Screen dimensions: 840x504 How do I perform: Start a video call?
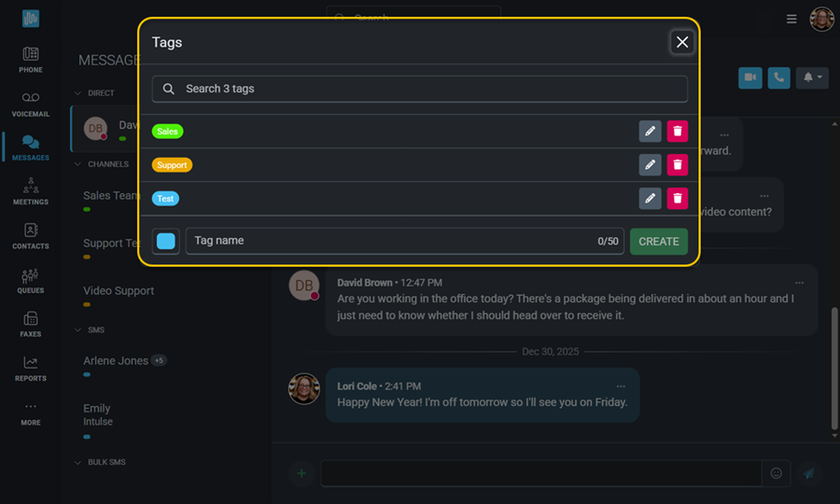[x=749, y=77]
